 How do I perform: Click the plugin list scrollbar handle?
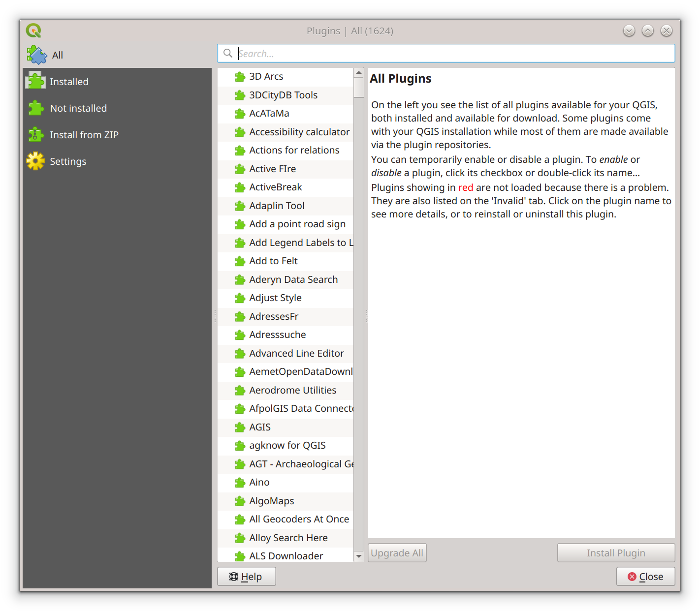pyautogui.click(x=359, y=87)
